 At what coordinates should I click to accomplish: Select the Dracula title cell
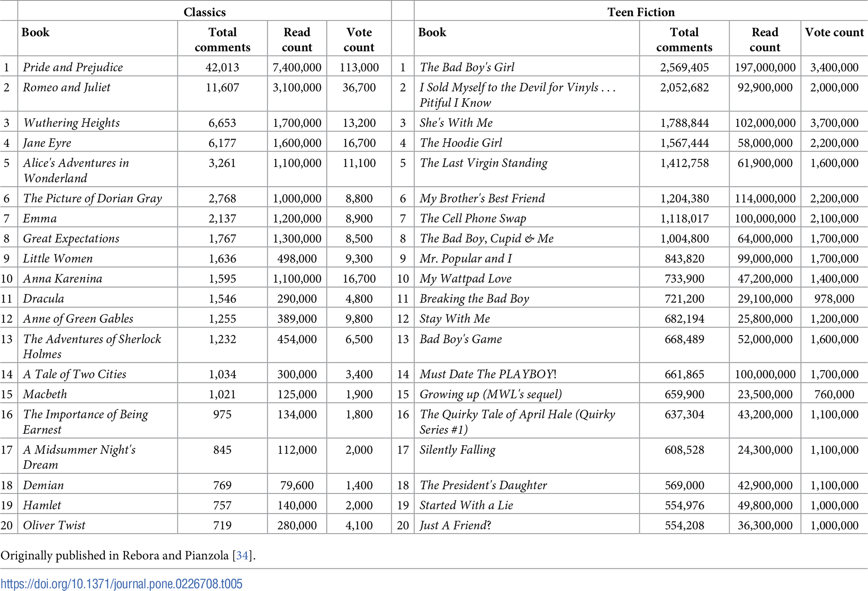pos(43,299)
